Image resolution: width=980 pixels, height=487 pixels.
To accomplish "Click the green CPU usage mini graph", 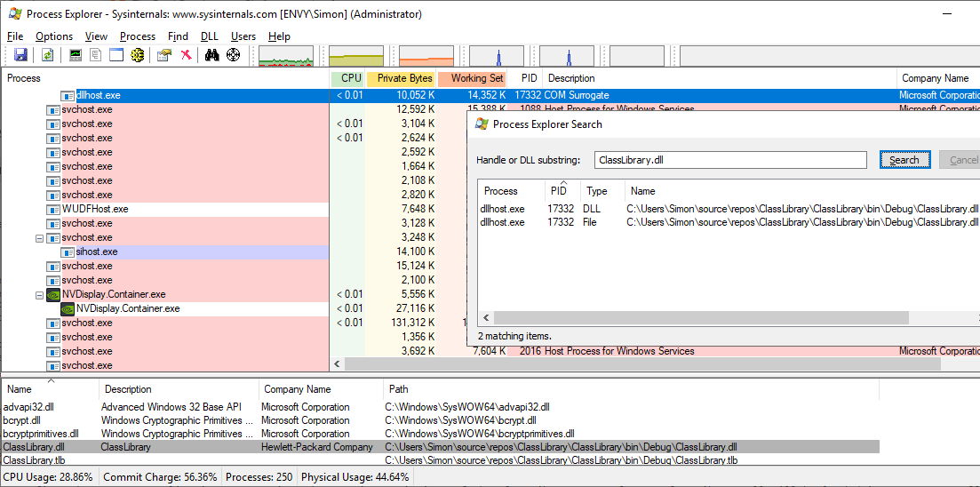I will point(286,56).
